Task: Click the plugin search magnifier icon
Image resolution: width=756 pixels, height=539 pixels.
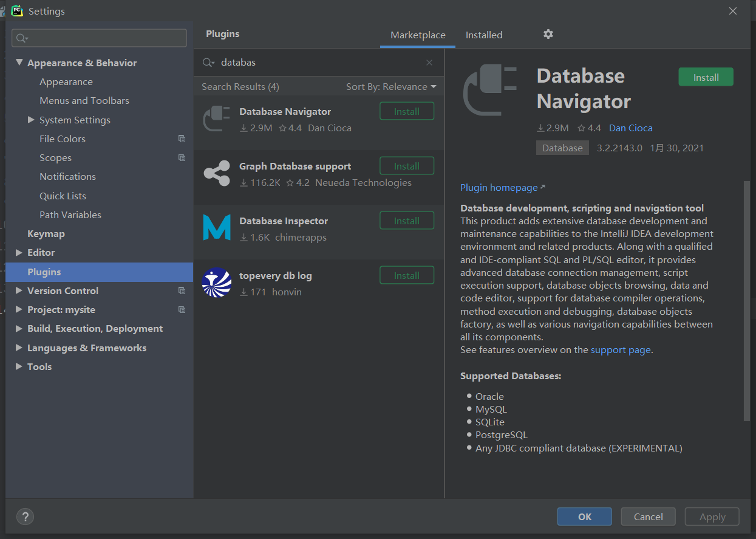Action: pos(208,63)
